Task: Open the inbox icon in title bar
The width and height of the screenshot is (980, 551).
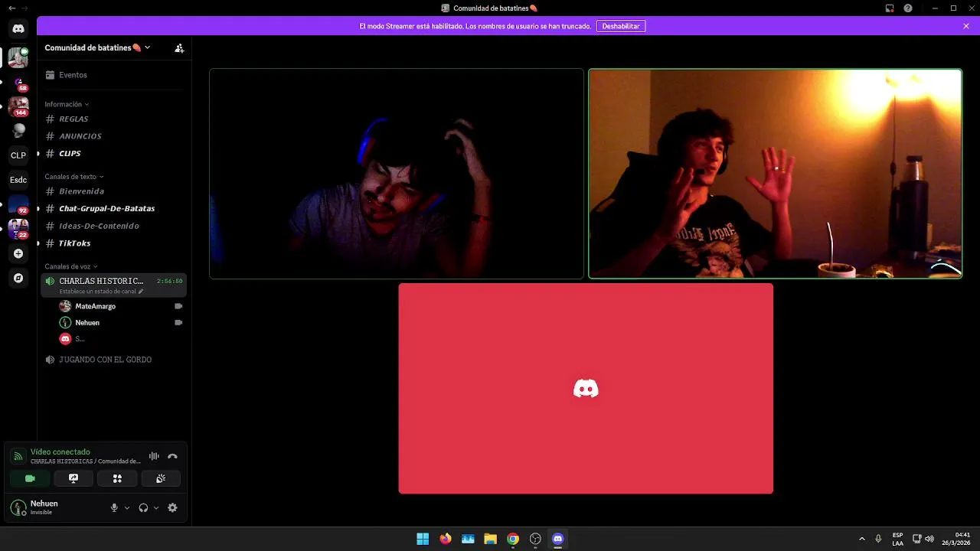Action: pos(890,8)
